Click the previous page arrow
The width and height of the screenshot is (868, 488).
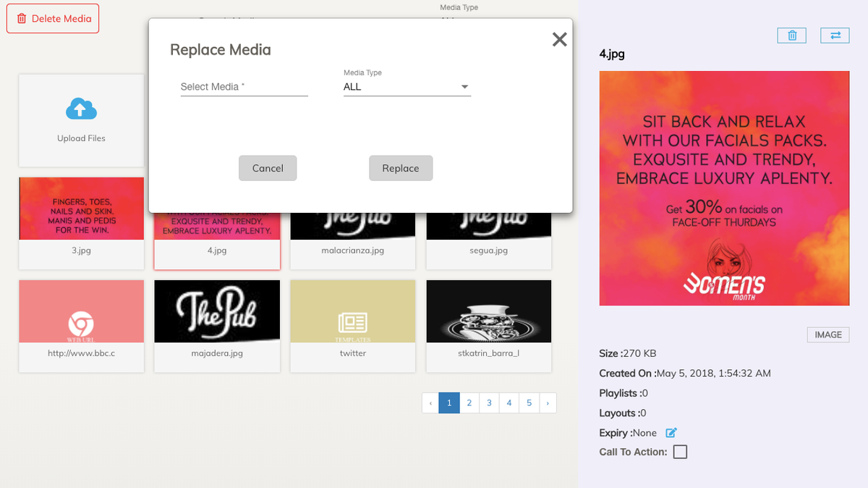click(x=430, y=403)
